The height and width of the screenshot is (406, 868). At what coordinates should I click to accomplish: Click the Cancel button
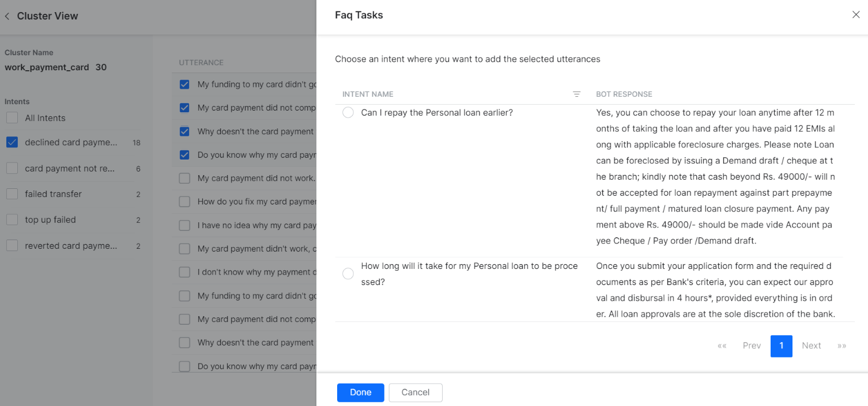point(415,392)
